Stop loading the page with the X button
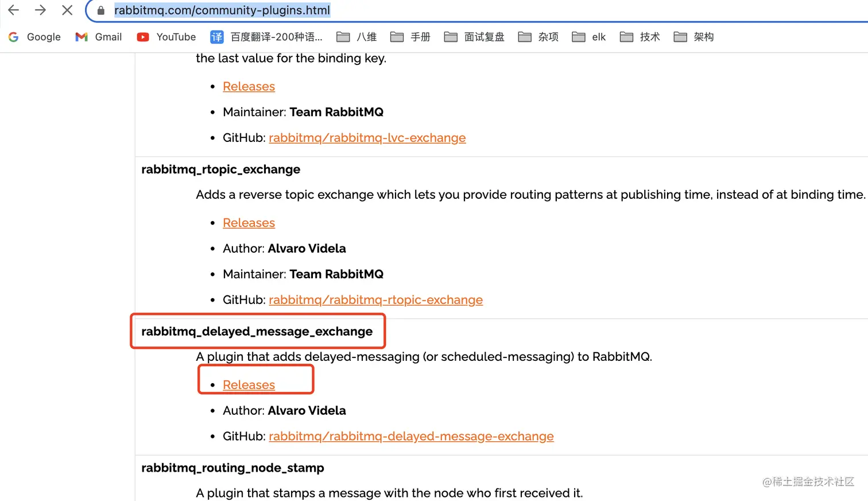868x501 pixels. coord(67,10)
